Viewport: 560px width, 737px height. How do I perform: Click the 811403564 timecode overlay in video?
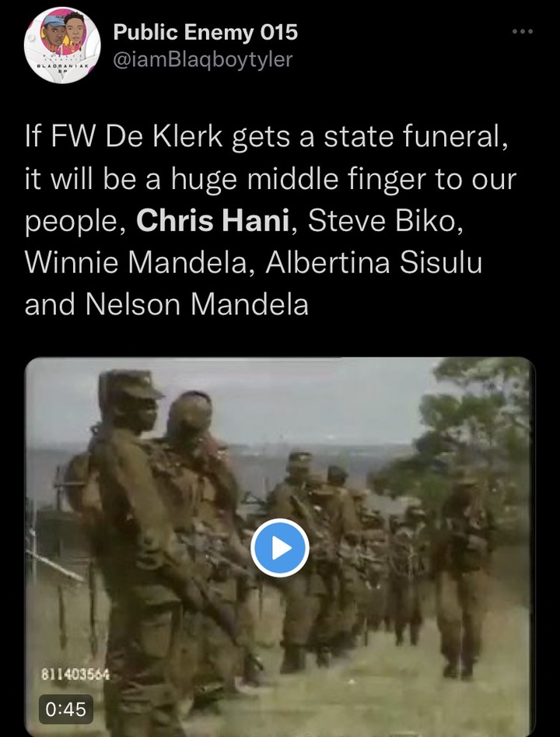point(75,675)
